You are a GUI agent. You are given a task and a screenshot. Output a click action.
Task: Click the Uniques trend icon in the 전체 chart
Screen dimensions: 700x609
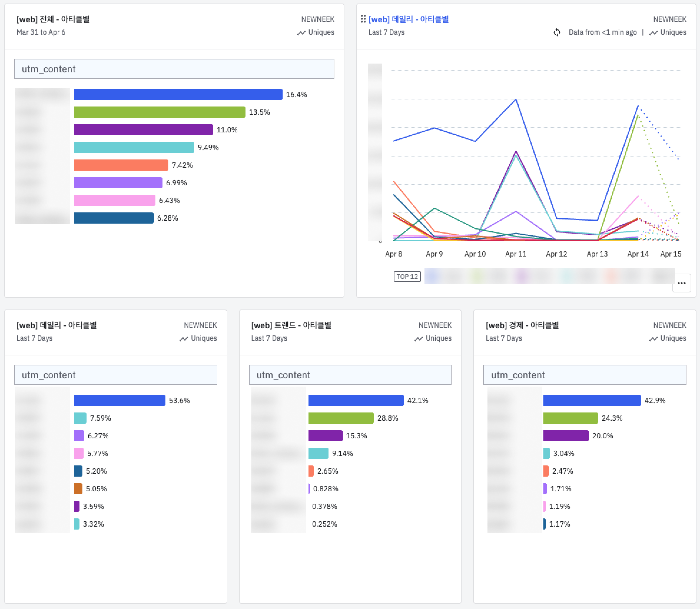coord(301,33)
